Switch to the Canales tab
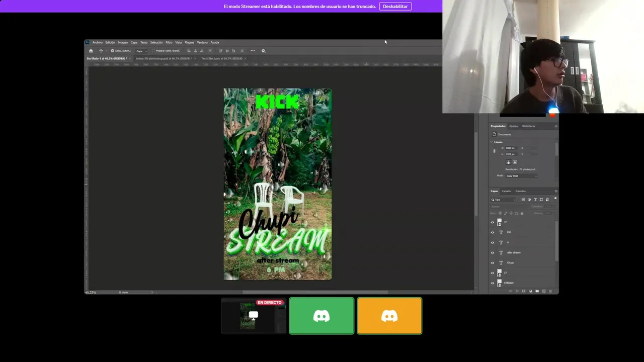This screenshot has height=362, width=644. (x=506, y=191)
